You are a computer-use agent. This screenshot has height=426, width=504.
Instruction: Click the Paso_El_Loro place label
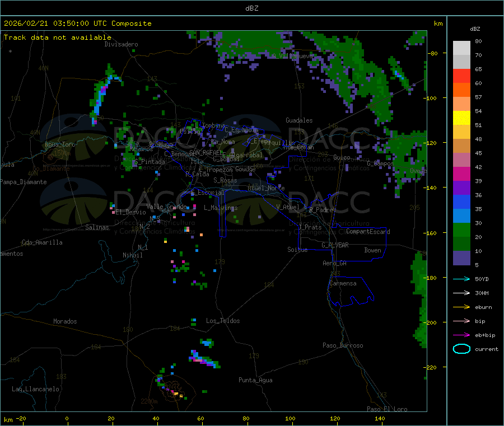[x=387, y=409]
